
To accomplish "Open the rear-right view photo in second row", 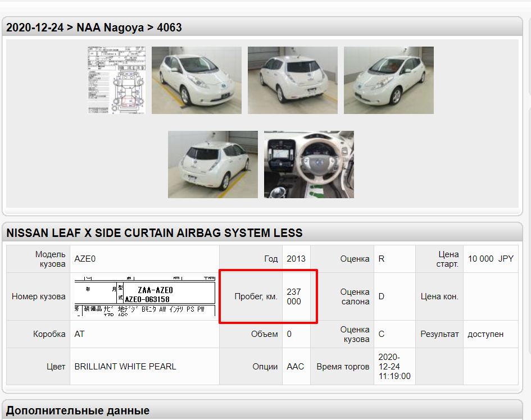I will [x=212, y=165].
